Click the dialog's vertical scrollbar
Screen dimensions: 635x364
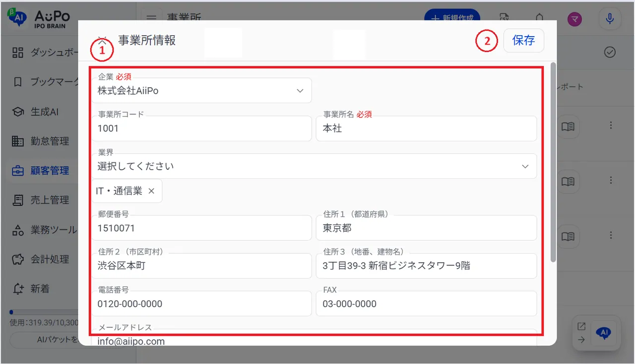[553, 162]
